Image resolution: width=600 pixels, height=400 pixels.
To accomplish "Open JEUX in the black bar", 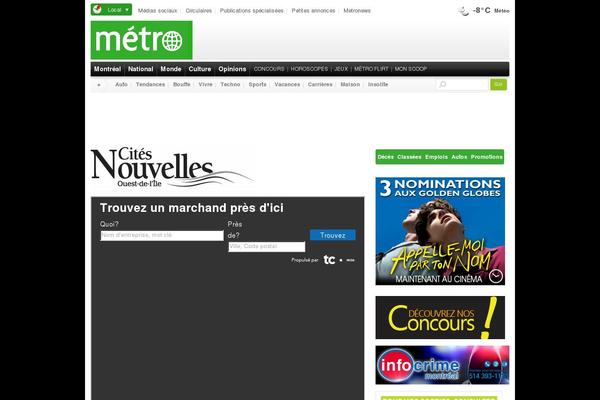I will click(341, 69).
